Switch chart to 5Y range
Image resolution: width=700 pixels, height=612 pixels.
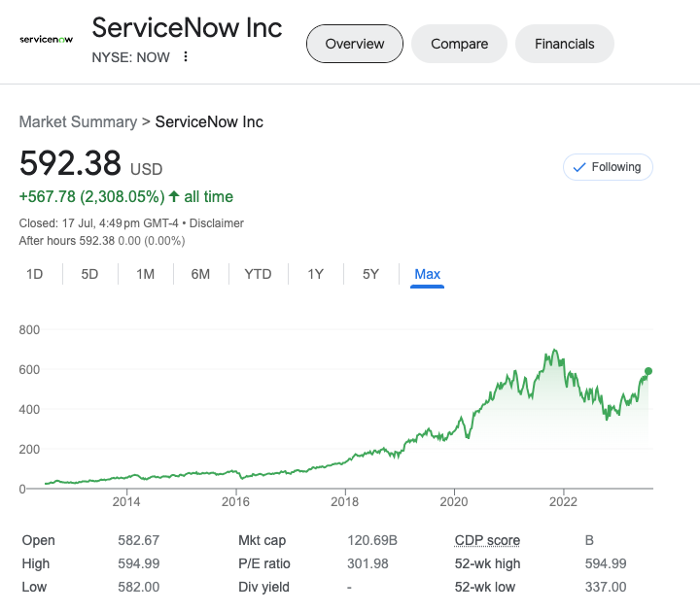370,274
